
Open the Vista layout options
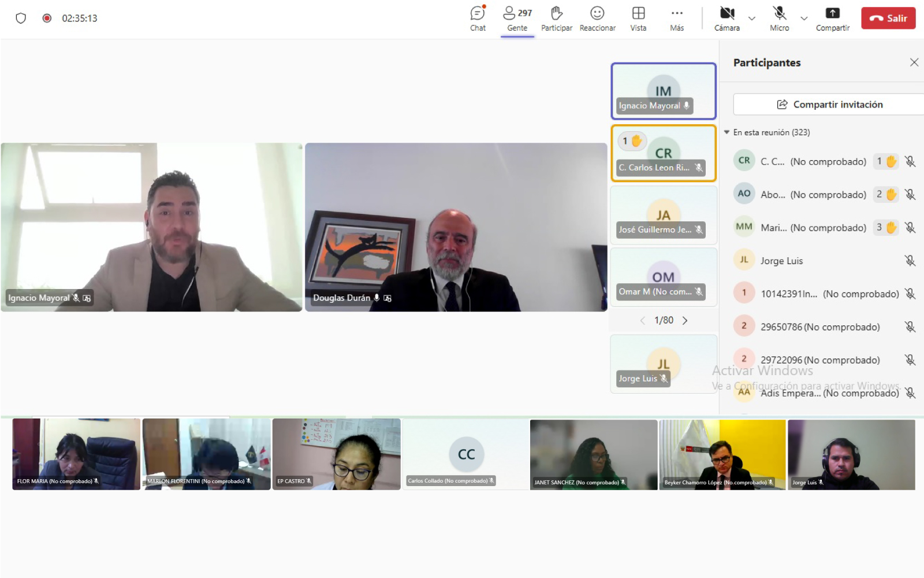[x=638, y=18]
